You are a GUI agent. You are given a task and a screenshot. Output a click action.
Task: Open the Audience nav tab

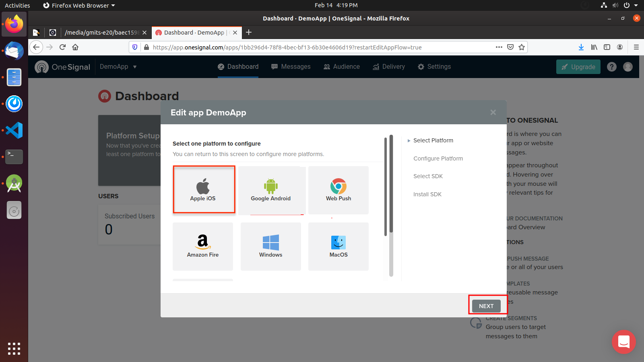click(342, 67)
